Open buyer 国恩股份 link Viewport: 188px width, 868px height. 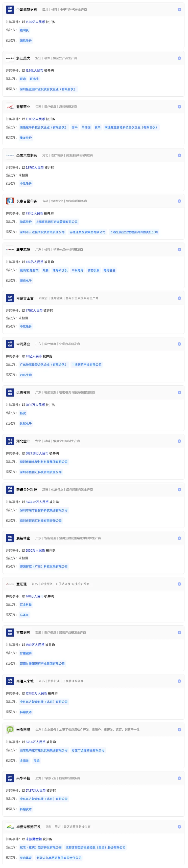(x=26, y=41)
